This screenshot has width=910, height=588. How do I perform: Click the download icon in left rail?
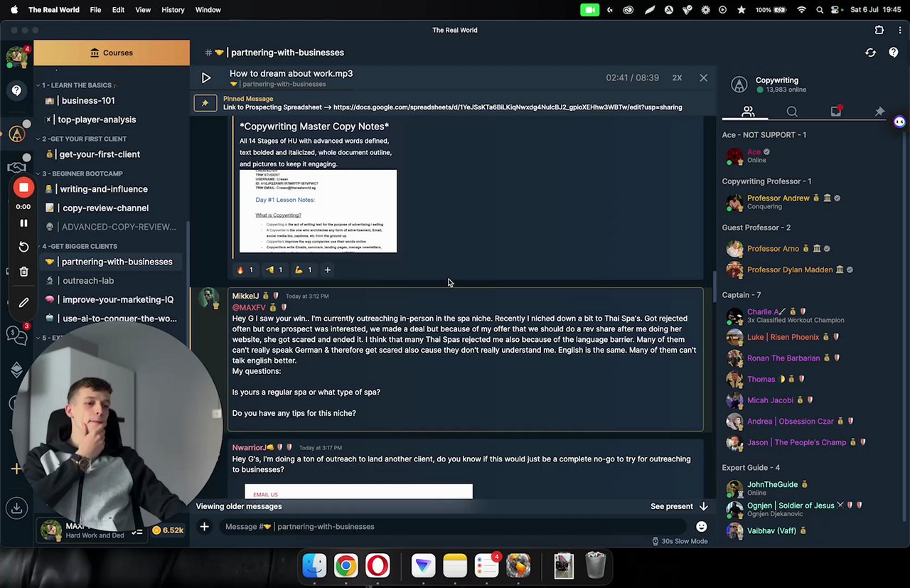click(x=16, y=508)
